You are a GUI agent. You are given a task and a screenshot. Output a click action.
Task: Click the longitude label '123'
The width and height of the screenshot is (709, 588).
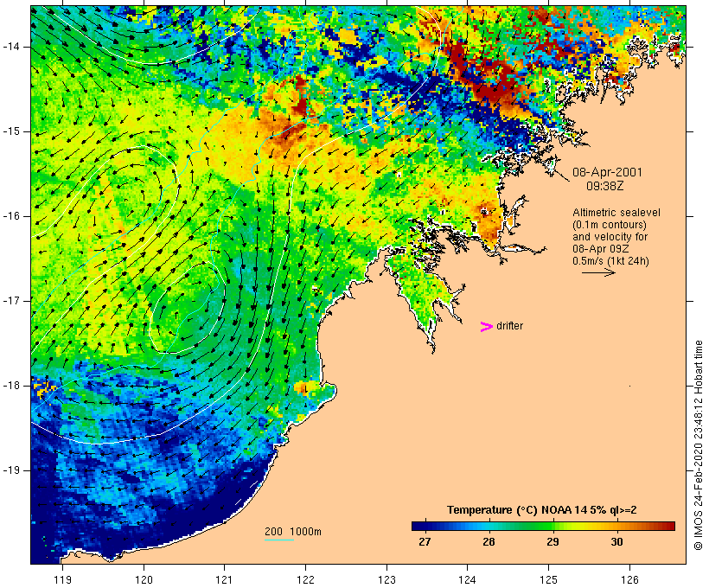[x=386, y=579]
